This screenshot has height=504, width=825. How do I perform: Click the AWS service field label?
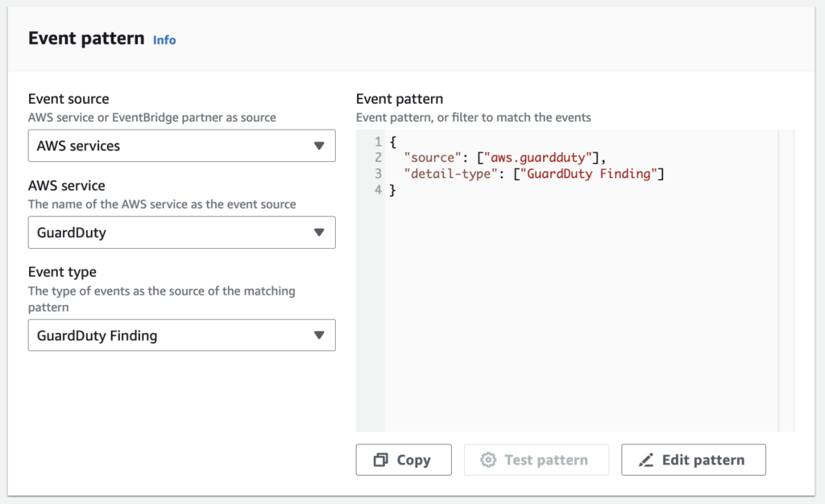(66, 185)
